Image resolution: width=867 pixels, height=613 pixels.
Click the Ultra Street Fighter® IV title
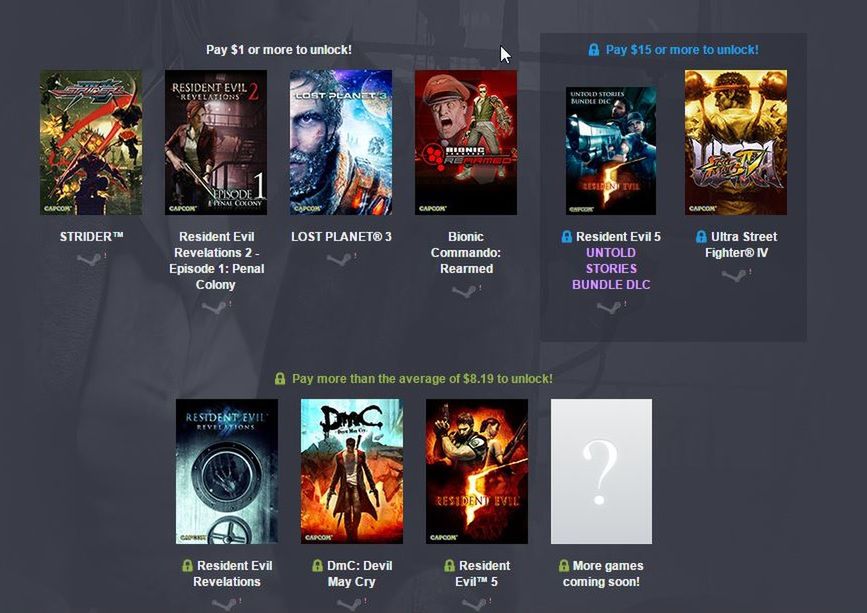(x=741, y=244)
